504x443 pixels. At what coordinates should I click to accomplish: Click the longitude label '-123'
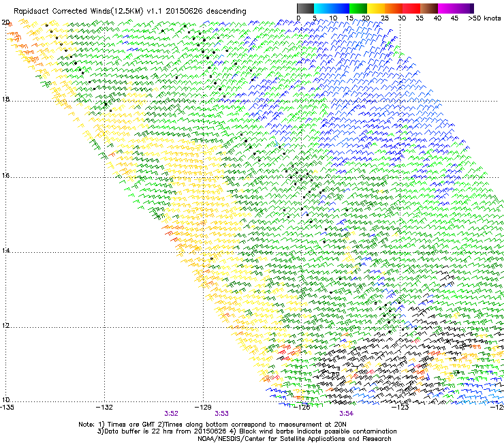tap(400, 408)
